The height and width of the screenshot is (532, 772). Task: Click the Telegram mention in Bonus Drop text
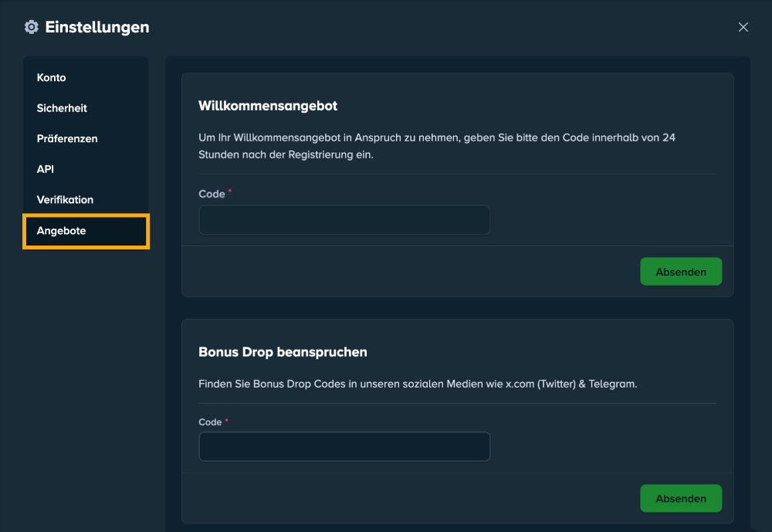point(612,384)
